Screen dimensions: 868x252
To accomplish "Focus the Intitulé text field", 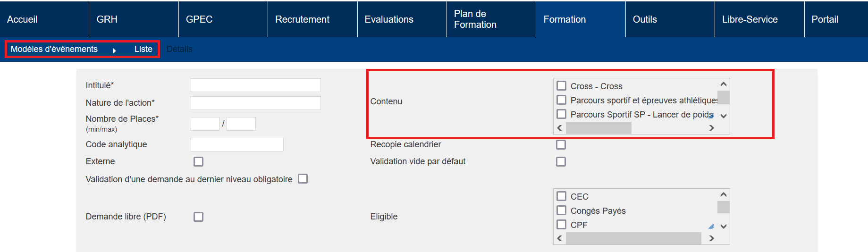I will click(255, 85).
